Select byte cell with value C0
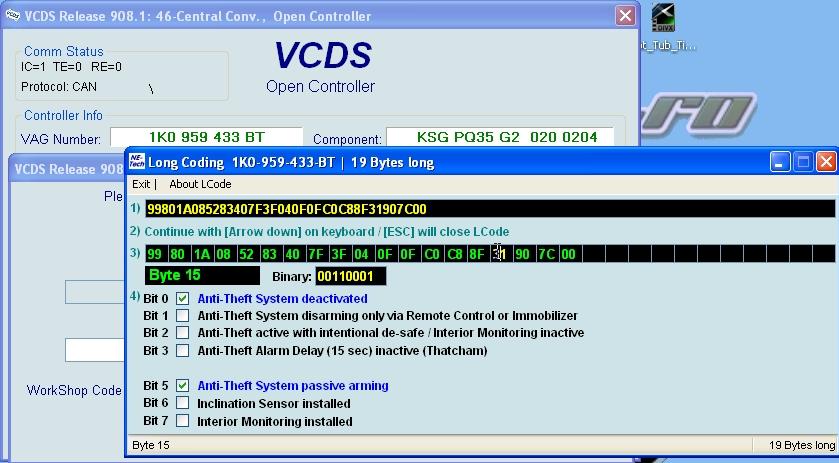This screenshot has width=839, height=463. tap(431, 254)
